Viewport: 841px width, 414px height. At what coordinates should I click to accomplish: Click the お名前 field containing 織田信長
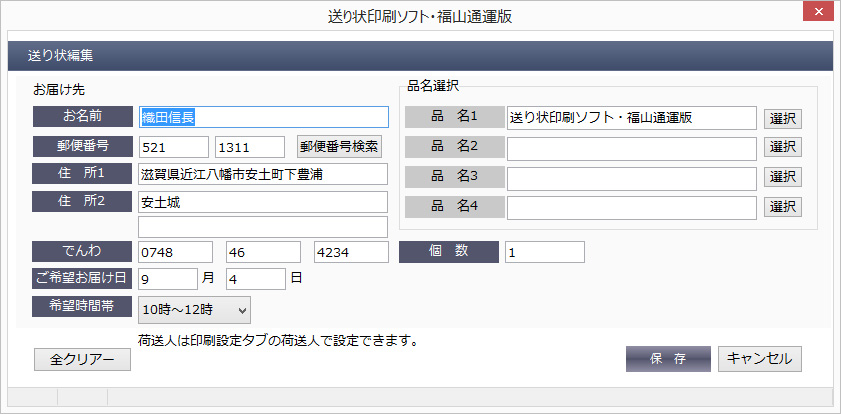[263, 117]
